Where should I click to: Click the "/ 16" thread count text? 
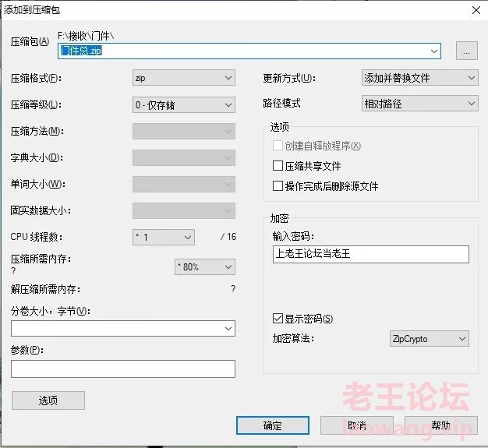[x=228, y=237]
